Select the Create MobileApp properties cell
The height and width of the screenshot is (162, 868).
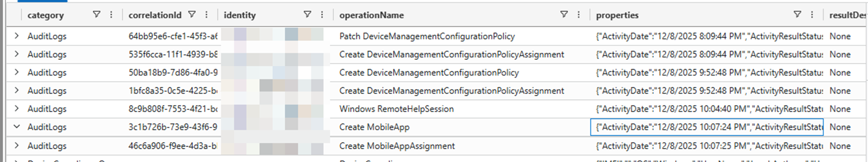pyautogui.click(x=706, y=127)
